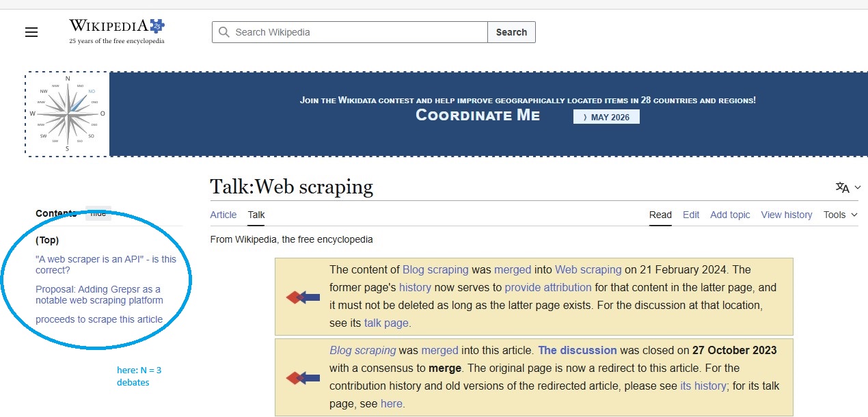
Task: Focus the Search Wikipedia input field
Action: pyautogui.click(x=350, y=32)
